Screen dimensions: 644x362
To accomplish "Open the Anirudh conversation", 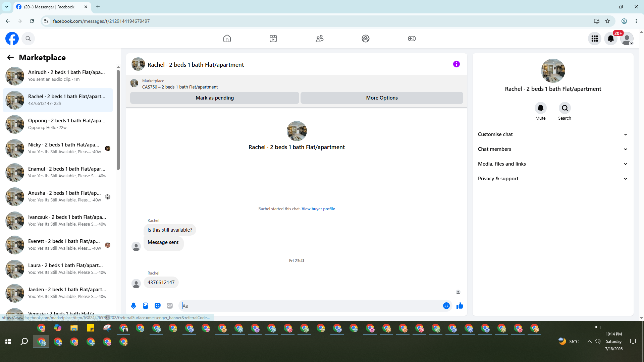I will [58, 76].
